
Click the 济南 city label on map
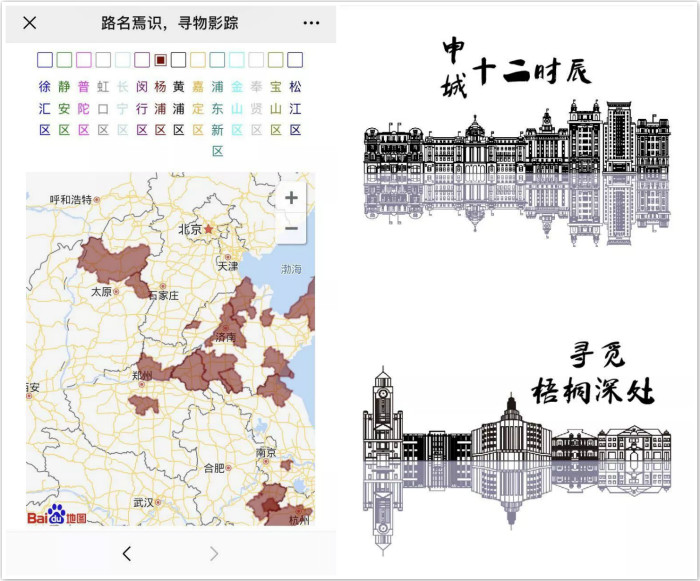223,338
